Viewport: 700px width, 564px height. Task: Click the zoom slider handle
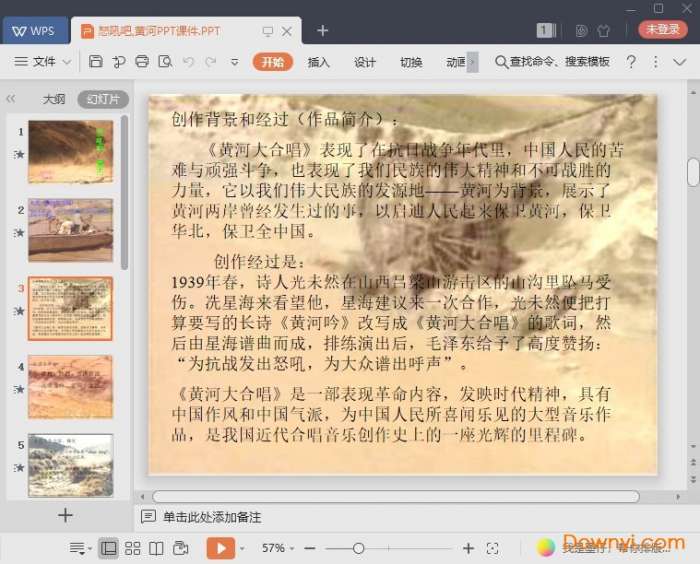coord(358,548)
